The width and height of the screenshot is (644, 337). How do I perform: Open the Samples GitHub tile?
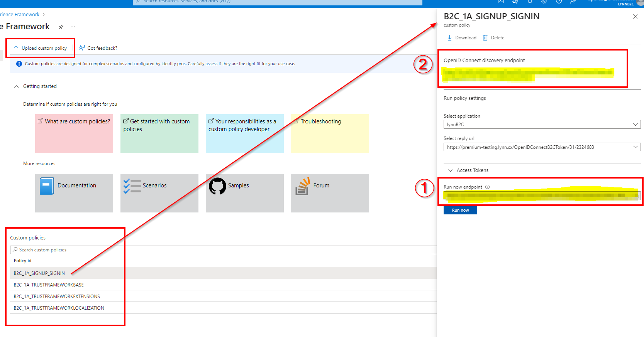click(244, 193)
